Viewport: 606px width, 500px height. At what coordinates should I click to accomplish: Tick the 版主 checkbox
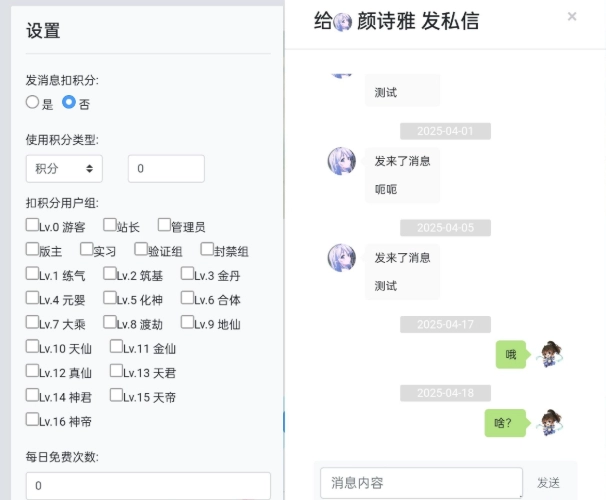point(32,249)
